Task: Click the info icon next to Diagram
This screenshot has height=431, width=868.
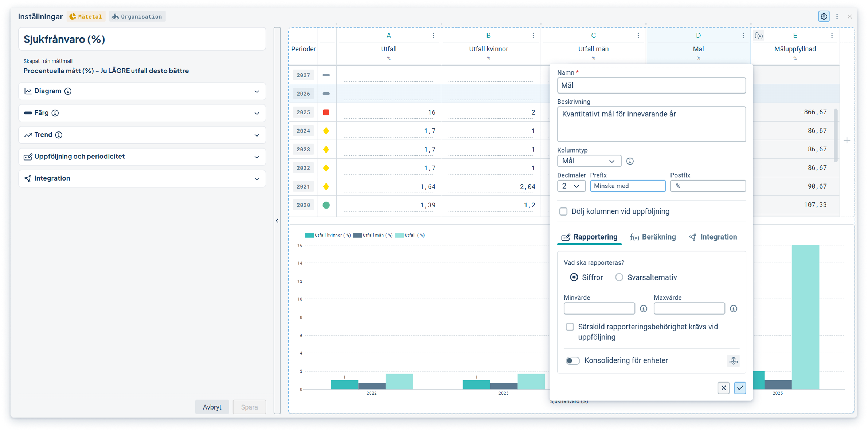Action: pos(68,91)
